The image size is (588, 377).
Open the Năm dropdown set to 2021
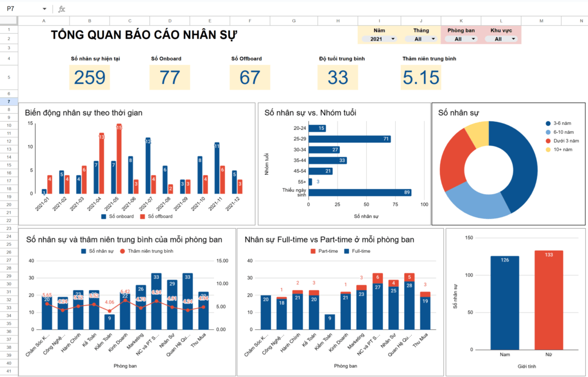coord(379,39)
